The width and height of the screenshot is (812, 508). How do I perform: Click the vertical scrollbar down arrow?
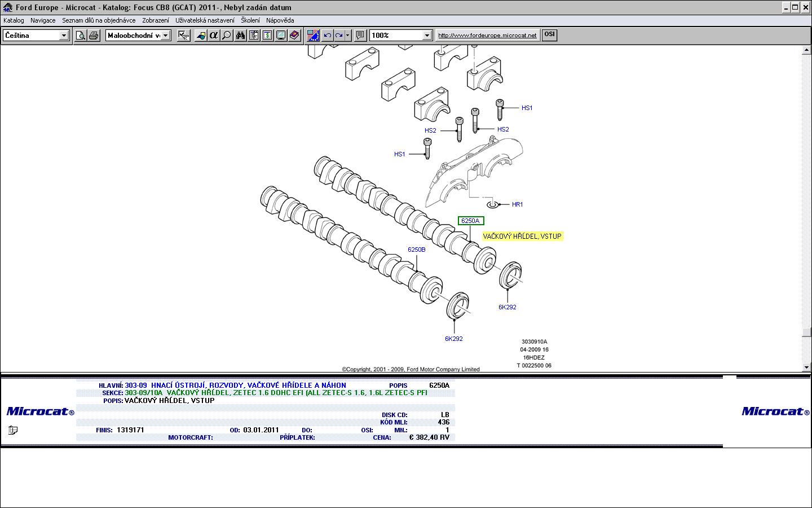coord(806,367)
